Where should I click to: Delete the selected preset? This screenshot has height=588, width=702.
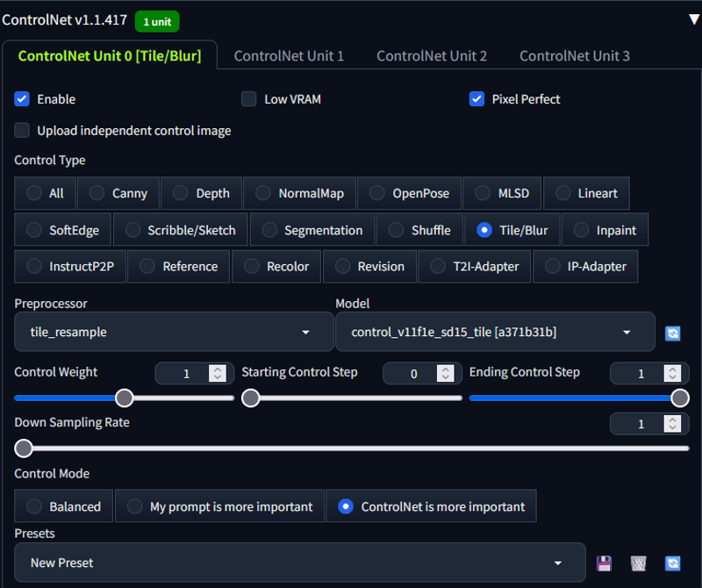tap(639, 563)
